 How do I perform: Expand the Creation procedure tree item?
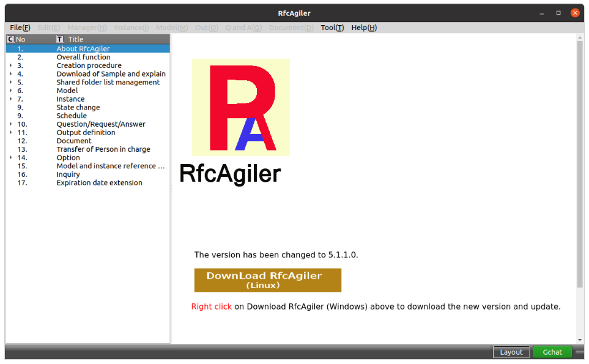[x=10, y=65]
